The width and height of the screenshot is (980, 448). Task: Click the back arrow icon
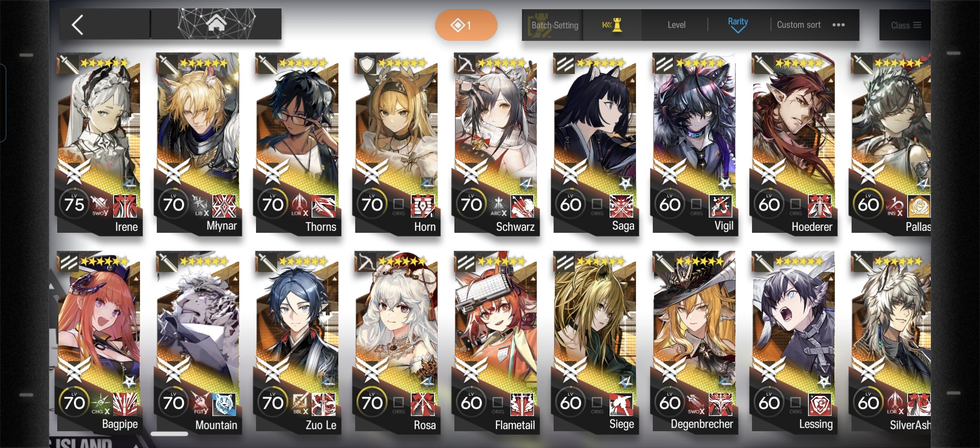78,25
